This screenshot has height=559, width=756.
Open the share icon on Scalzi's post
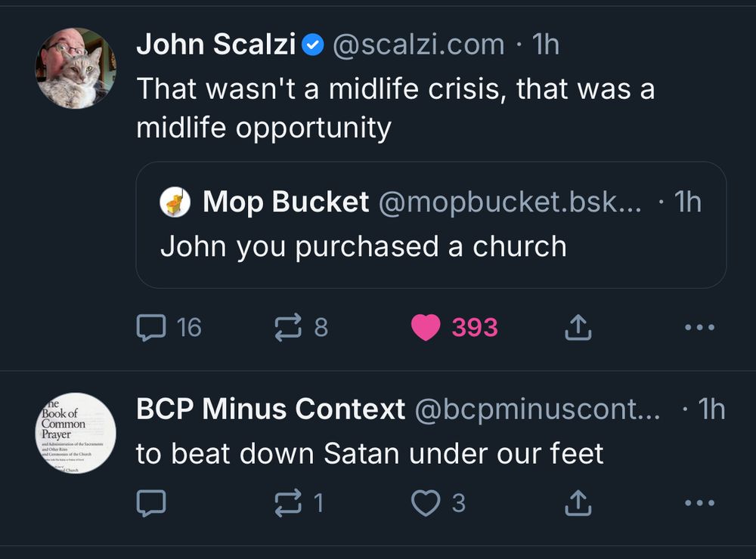[578, 326]
